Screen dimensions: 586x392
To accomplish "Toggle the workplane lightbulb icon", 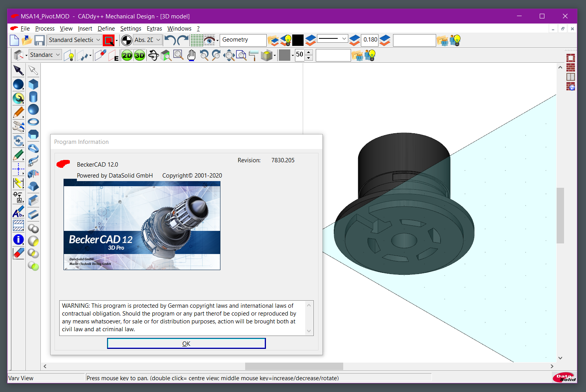I will pyautogui.click(x=69, y=55).
